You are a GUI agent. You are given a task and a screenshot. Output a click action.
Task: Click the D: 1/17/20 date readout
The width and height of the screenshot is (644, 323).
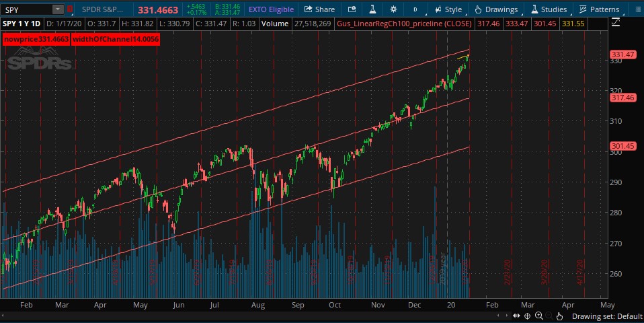tap(63, 24)
